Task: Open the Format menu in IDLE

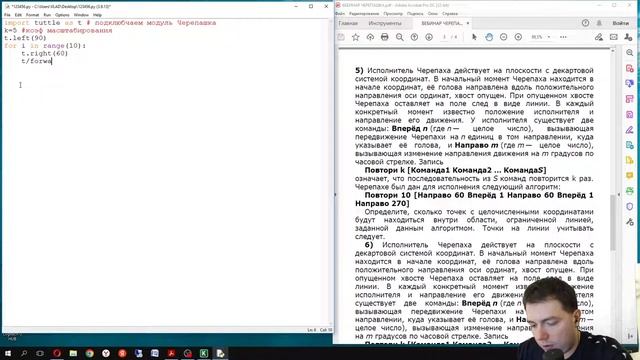Action: 32,15
